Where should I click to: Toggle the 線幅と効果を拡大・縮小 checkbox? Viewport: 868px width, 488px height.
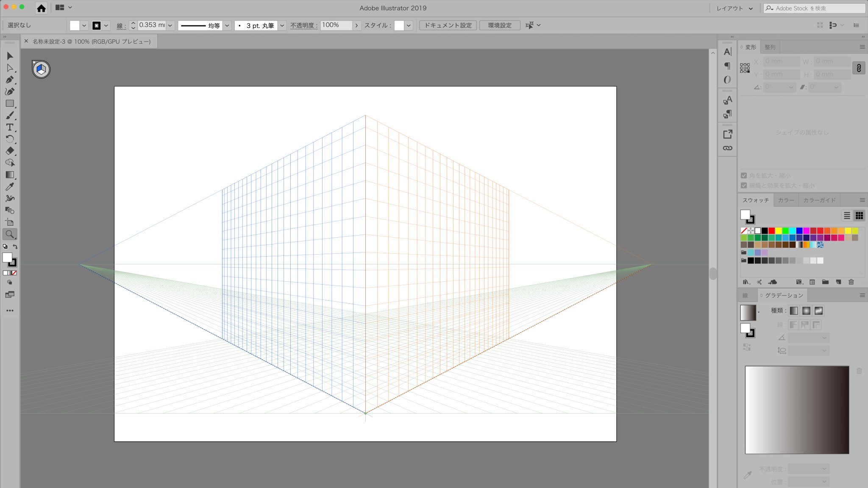744,185
